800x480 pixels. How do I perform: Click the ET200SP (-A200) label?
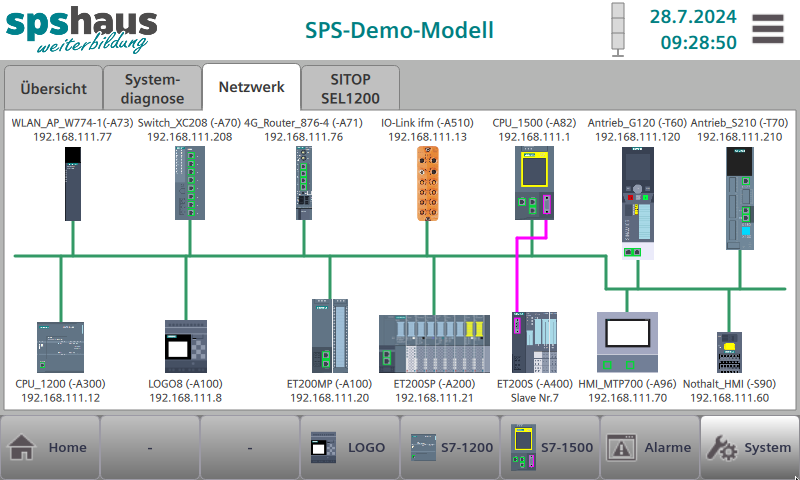coord(434,384)
